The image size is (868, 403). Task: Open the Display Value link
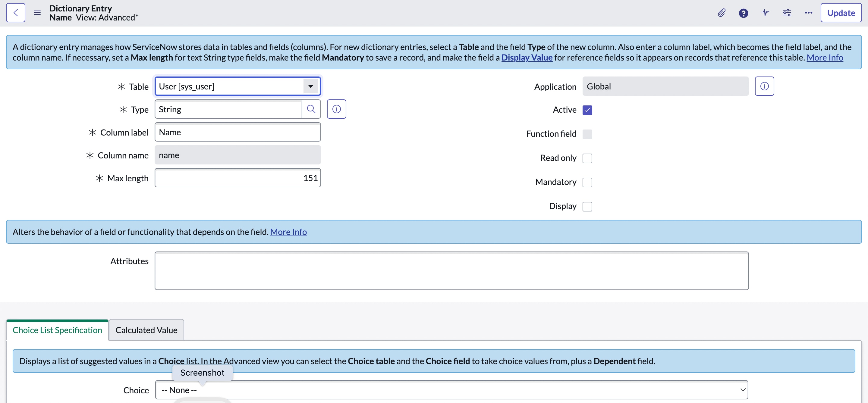pyautogui.click(x=527, y=58)
